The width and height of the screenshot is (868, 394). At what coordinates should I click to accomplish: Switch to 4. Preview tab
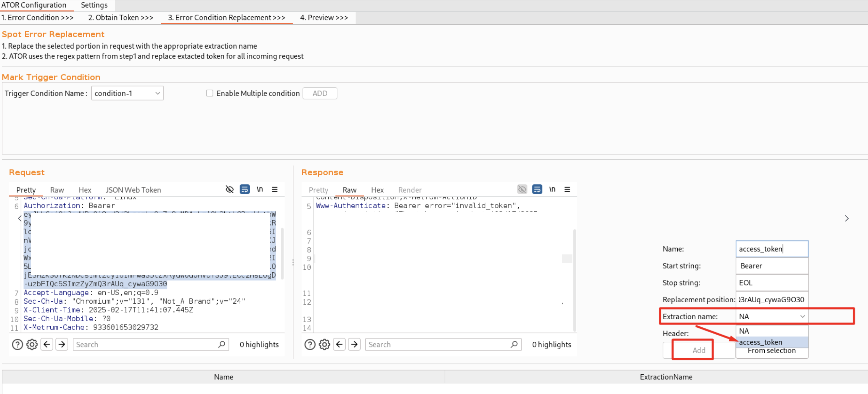[324, 18]
